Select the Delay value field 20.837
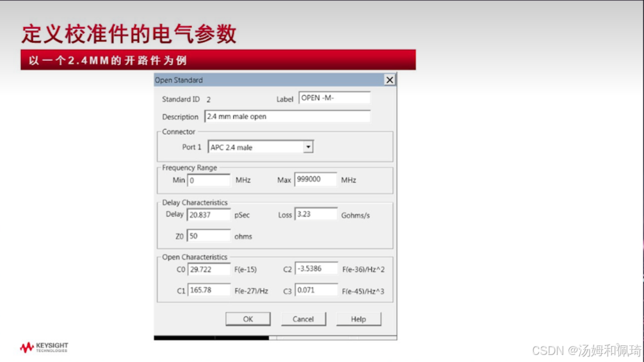644x362 pixels. 209,215
